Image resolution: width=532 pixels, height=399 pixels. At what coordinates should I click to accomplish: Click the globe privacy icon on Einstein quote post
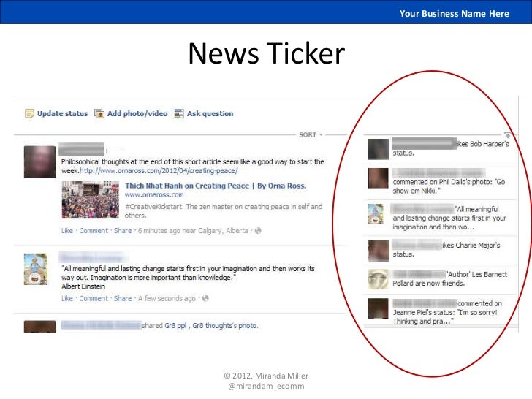click(205, 298)
